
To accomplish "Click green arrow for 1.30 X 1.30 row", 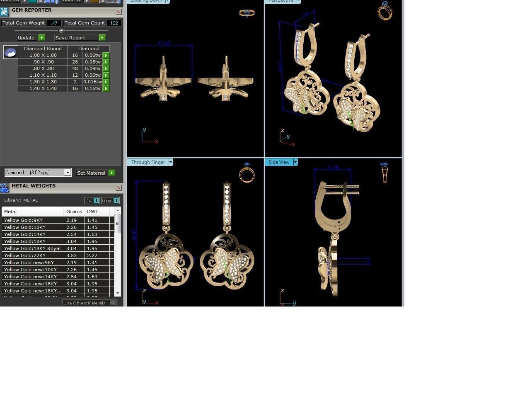I will [x=106, y=82].
